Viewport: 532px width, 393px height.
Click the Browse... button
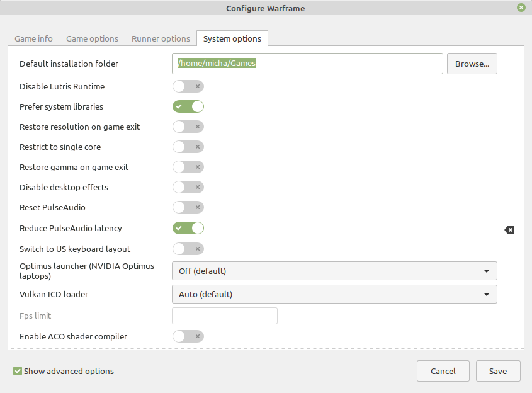click(472, 64)
